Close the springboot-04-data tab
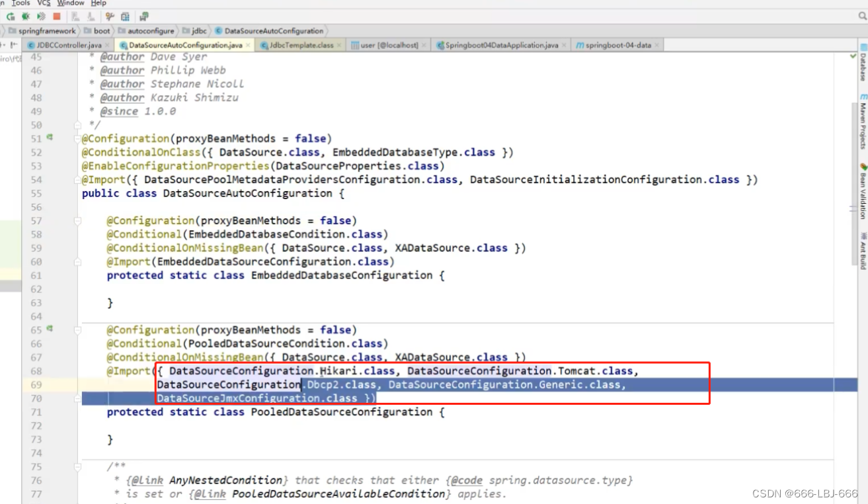The image size is (868, 504). click(x=657, y=45)
